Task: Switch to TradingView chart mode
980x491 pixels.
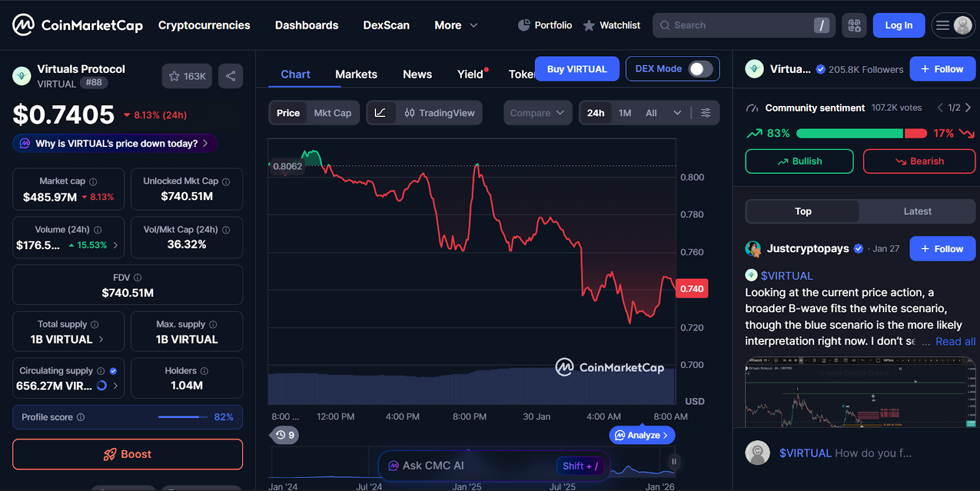Action: click(439, 113)
